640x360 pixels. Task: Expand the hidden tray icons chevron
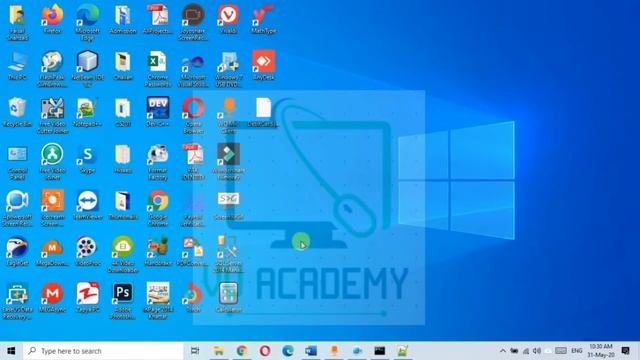502,351
